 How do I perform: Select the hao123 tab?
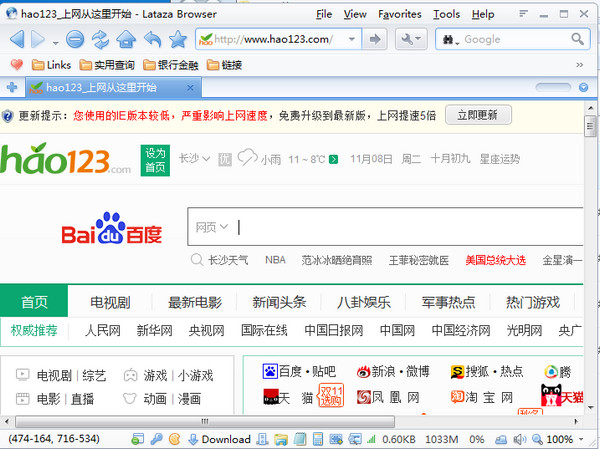[x=113, y=87]
